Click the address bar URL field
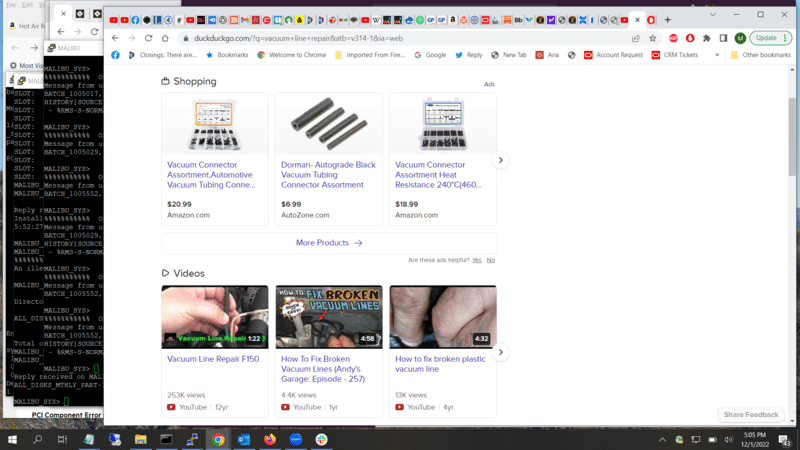This screenshot has height=450, width=800. 408,38
